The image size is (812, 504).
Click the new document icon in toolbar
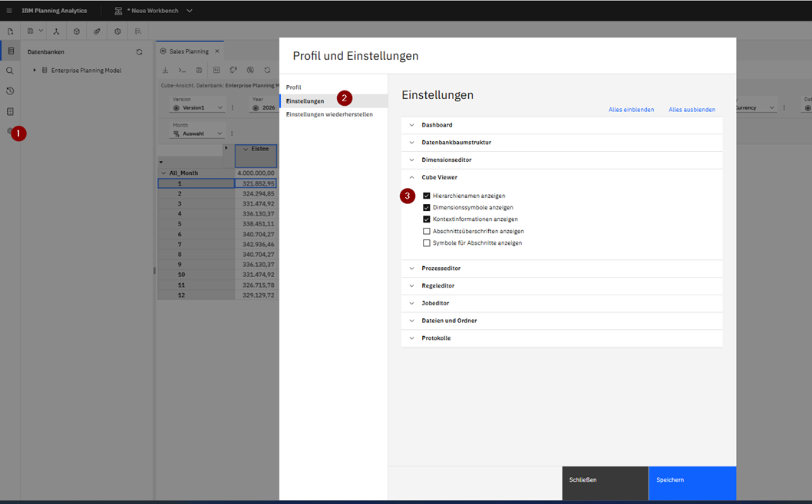[x=11, y=31]
